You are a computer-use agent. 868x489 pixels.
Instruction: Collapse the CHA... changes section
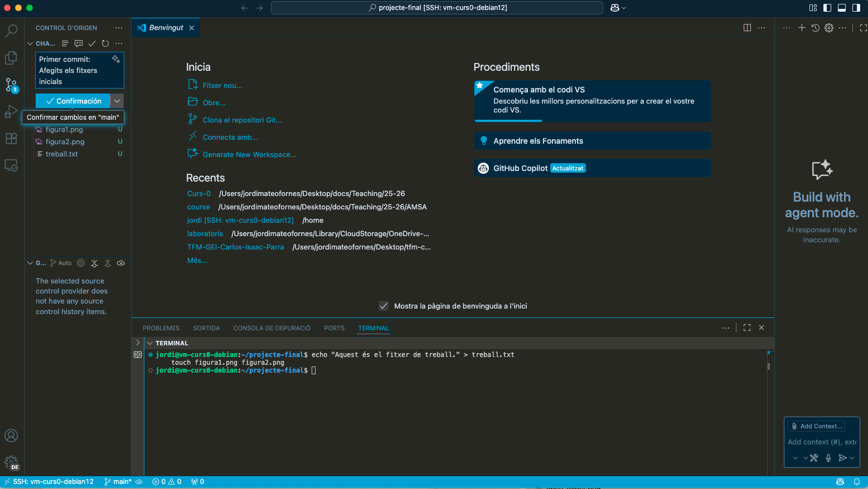point(30,43)
